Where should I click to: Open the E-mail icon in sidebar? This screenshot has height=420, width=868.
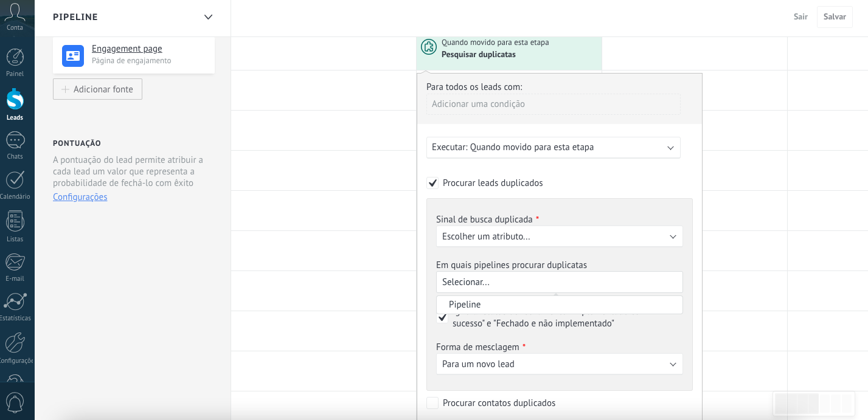click(15, 262)
